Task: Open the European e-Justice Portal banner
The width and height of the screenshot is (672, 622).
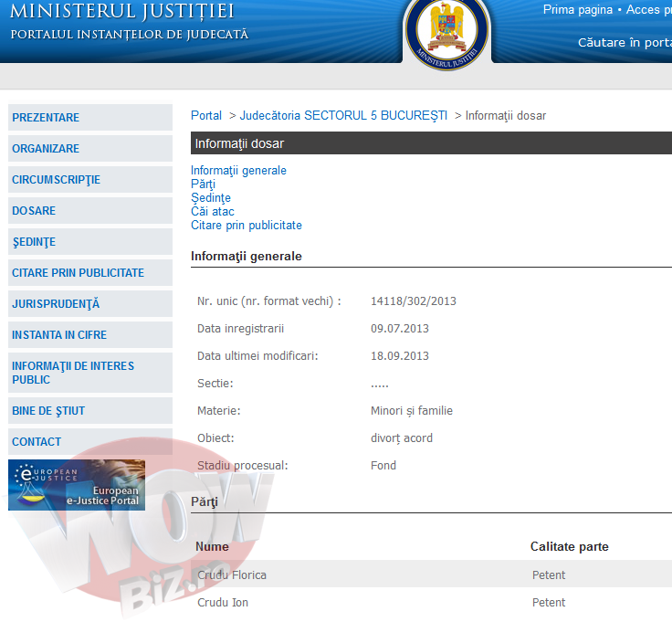Action: 77,485
